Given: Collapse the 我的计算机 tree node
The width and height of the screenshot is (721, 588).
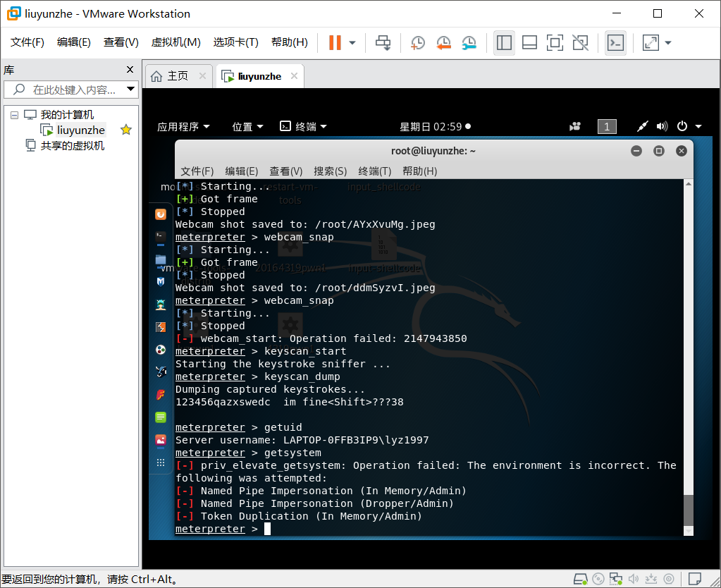Looking at the screenshot, I should tap(14, 115).
